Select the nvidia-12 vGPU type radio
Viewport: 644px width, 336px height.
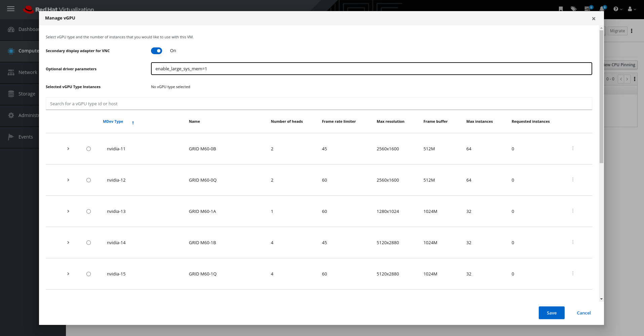click(88, 180)
